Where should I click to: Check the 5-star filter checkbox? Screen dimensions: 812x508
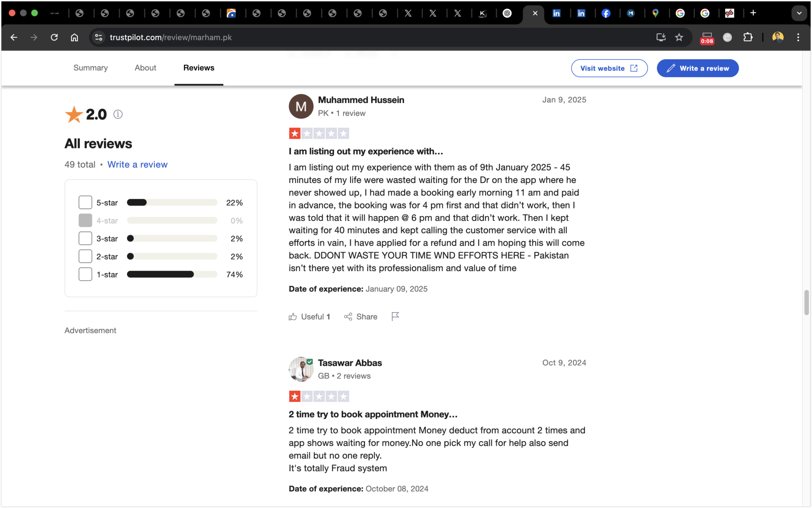[85, 203]
